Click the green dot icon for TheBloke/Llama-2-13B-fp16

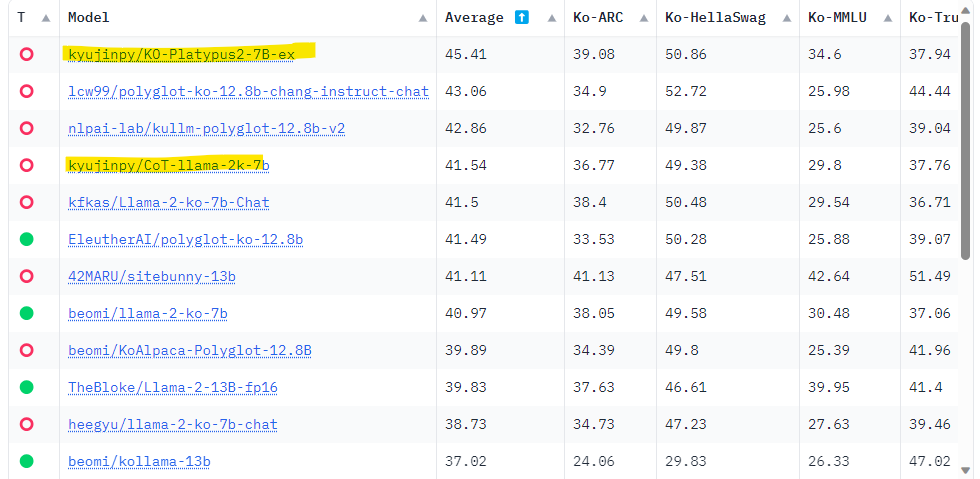pos(26,387)
